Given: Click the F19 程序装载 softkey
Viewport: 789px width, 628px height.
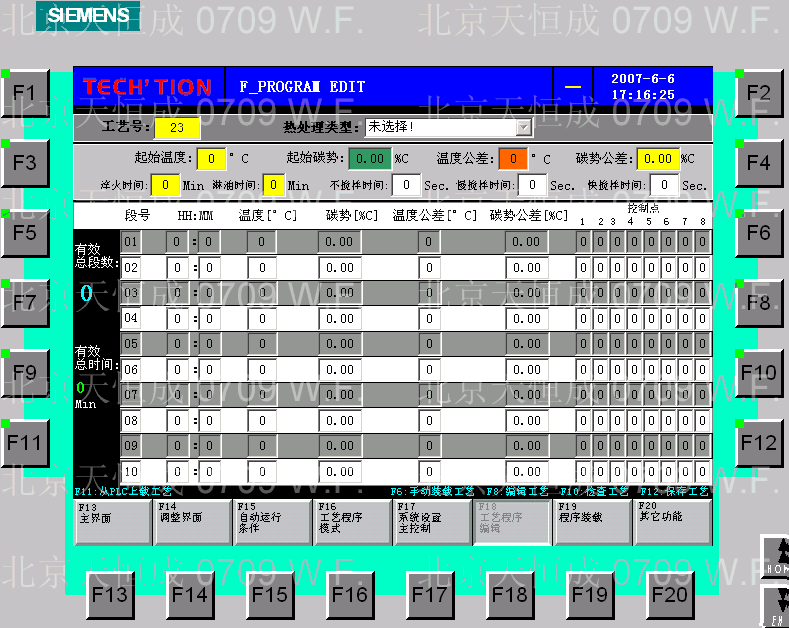Looking at the screenshot, I should click(x=592, y=521).
